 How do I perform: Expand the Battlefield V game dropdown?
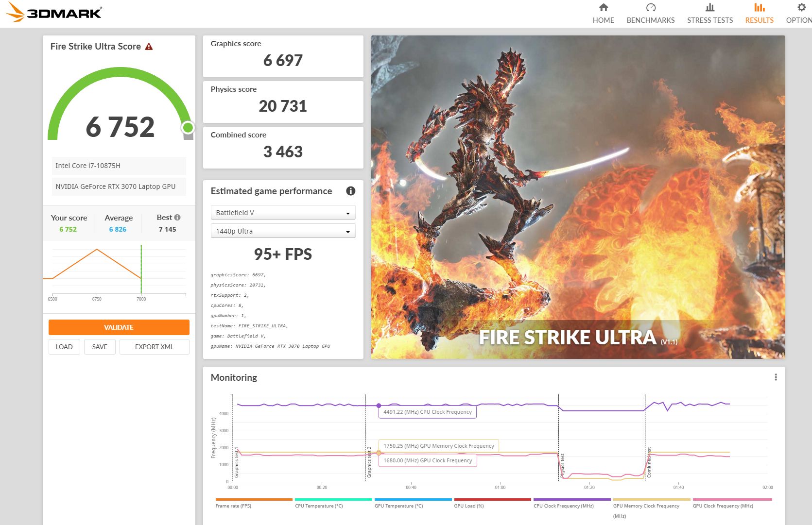(x=283, y=213)
